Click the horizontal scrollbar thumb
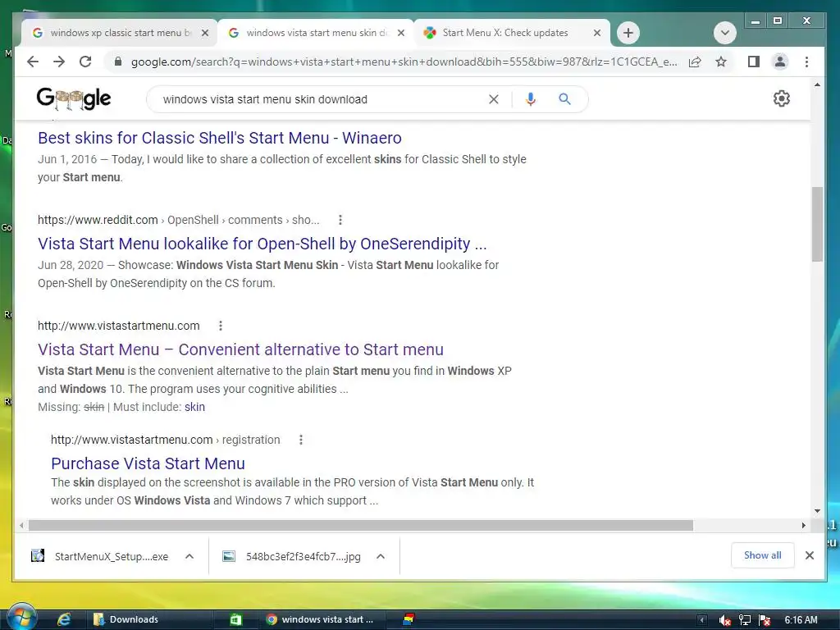 tap(361, 526)
